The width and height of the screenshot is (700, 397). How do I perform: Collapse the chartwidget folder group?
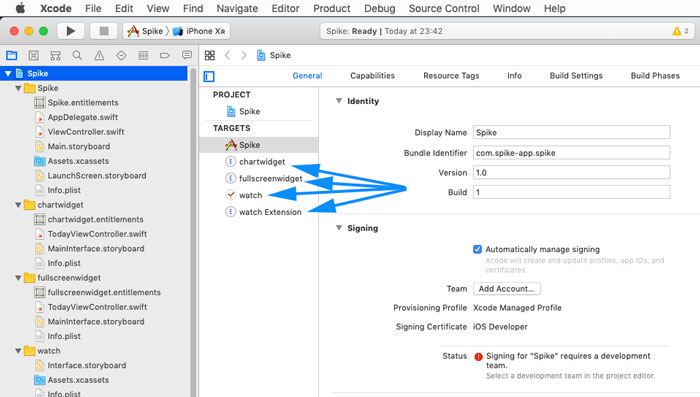18,205
